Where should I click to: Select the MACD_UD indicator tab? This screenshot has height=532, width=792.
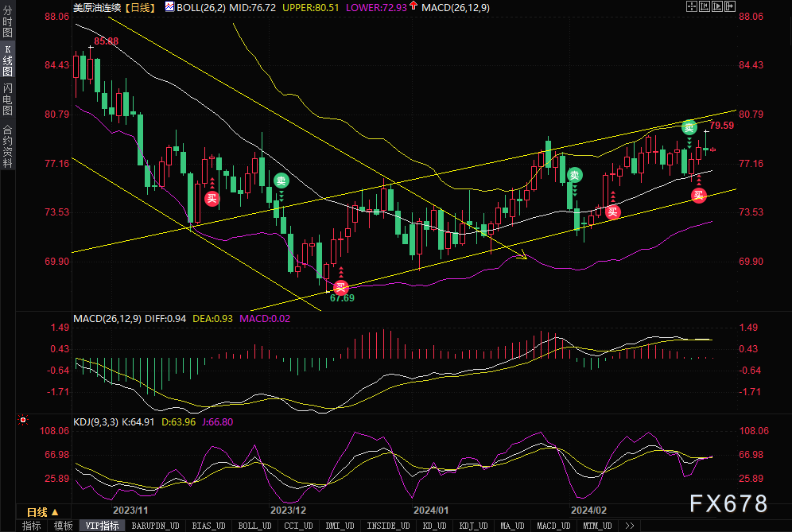[x=553, y=526]
